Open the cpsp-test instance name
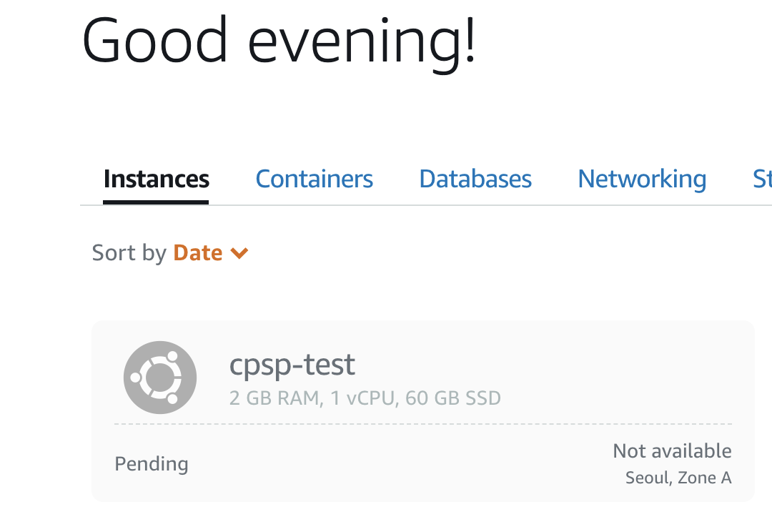Screen dimensions: 772x532 click(292, 365)
